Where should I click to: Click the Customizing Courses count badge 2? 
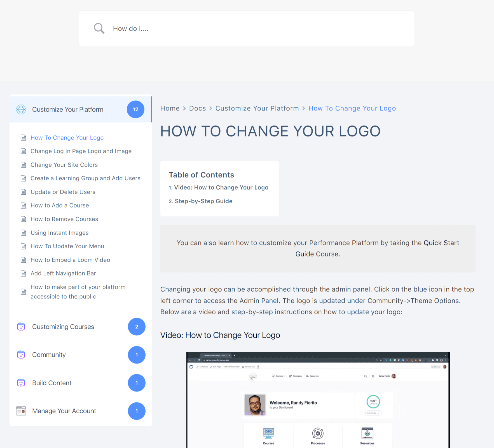pyautogui.click(x=137, y=327)
